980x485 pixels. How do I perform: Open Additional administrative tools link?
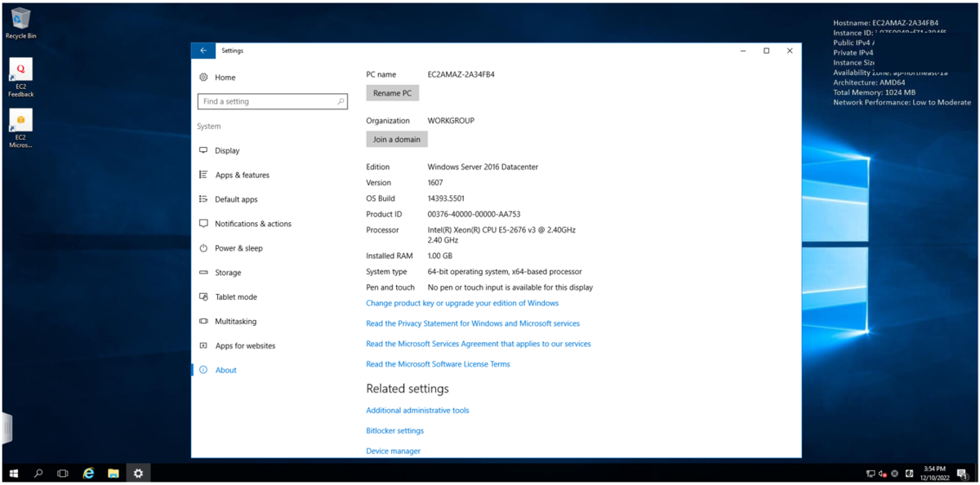pos(417,411)
